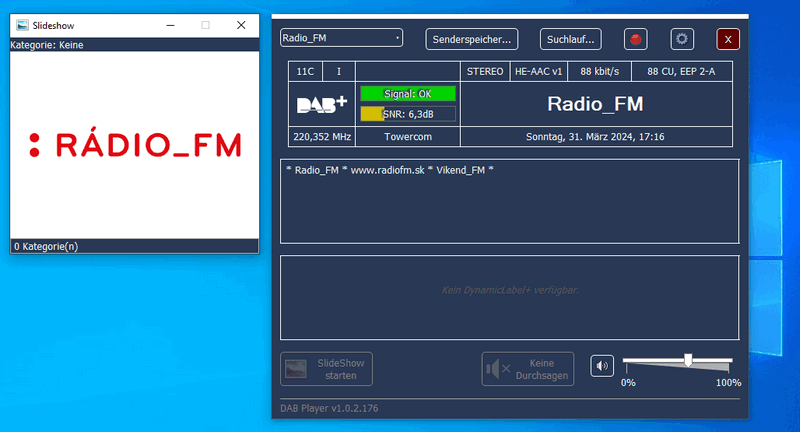Click the dynamic label text box
Screen dimensions: 800x432
(x=509, y=201)
